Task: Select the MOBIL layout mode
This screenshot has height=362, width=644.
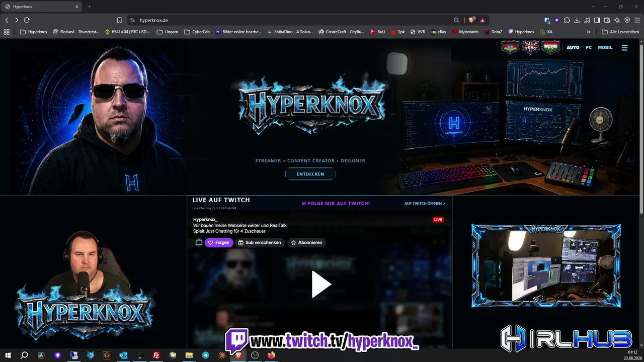Action: pos(605,48)
